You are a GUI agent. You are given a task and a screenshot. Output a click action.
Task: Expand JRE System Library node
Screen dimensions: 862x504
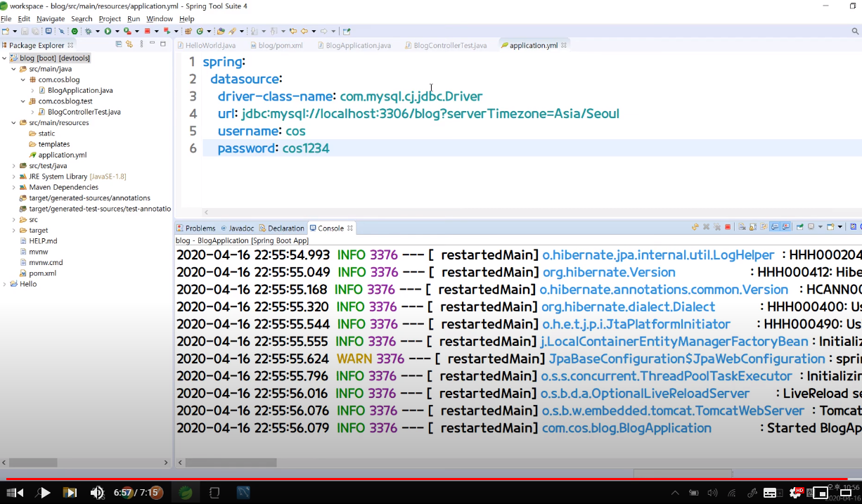pos(13,176)
